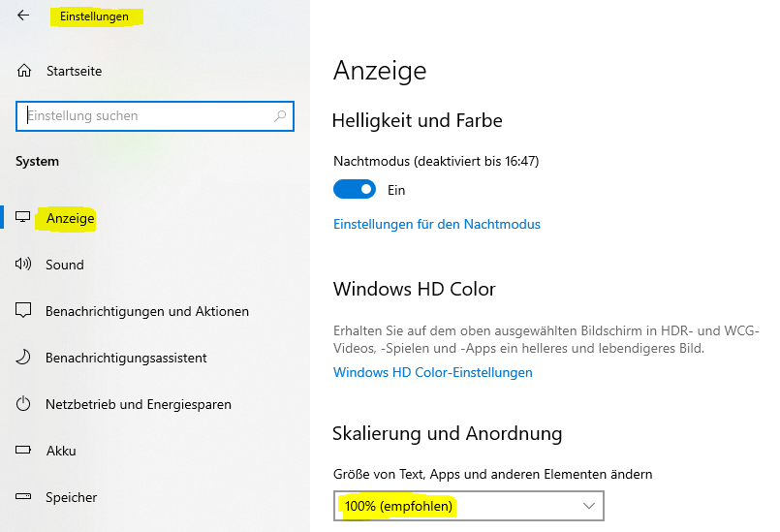Select the Speicher text label in sidebar
This screenshot has height=532, width=780.
[x=72, y=497]
